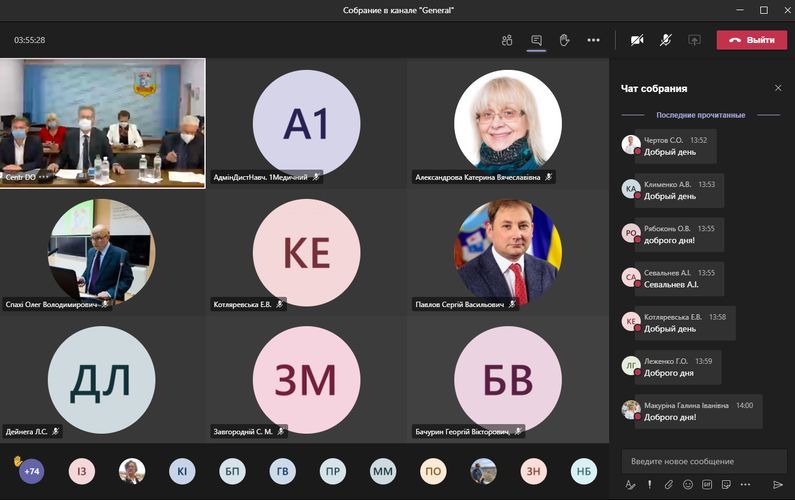
Task: Select ІЗ participant avatar
Action: coord(82,471)
